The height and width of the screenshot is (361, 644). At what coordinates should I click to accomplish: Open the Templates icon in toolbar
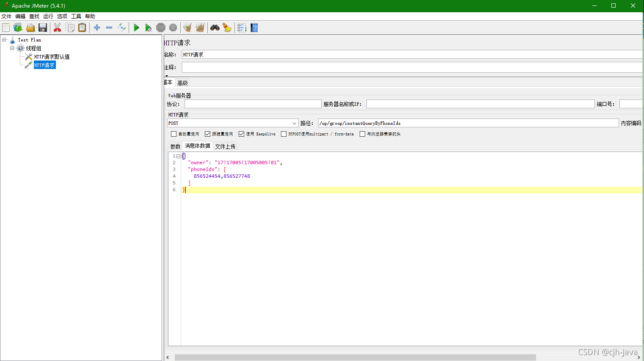tap(18, 28)
